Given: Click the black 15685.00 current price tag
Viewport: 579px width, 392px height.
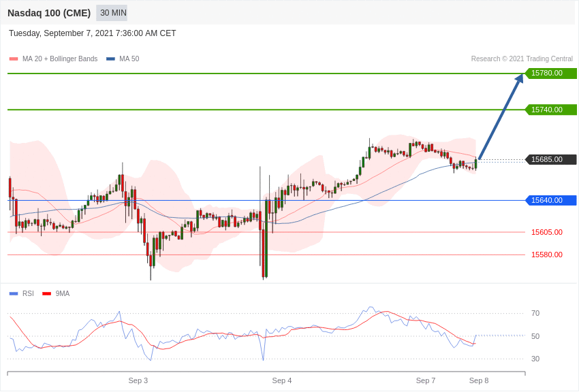Looking at the screenshot, I should click(550, 160).
